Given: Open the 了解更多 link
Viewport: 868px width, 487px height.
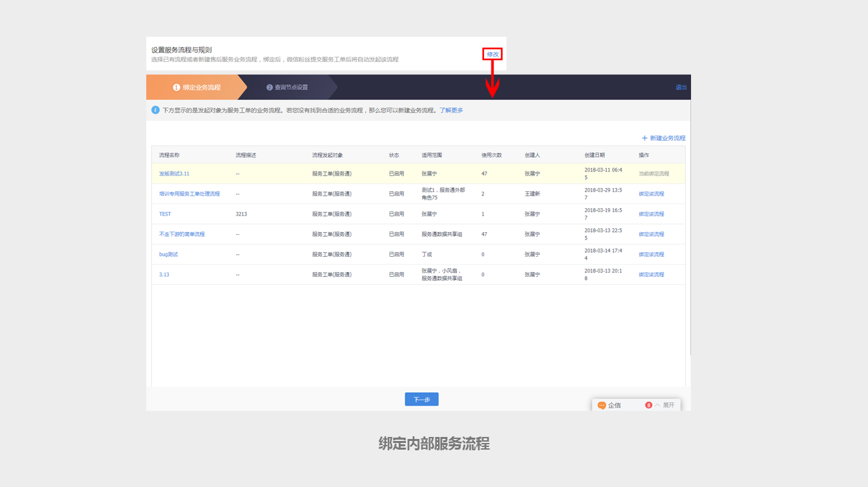Looking at the screenshot, I should click(451, 110).
